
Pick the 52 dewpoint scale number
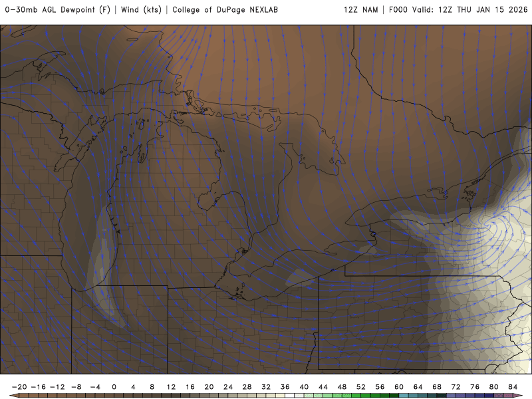[361, 387]
